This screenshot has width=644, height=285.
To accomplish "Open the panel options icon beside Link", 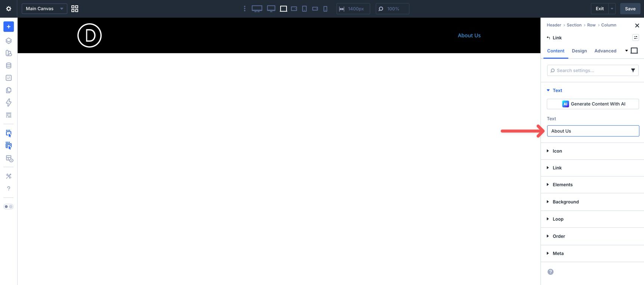I will (x=635, y=37).
